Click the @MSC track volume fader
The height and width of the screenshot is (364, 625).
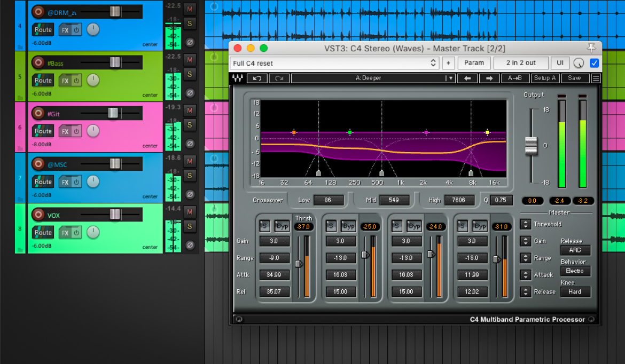pos(115,164)
